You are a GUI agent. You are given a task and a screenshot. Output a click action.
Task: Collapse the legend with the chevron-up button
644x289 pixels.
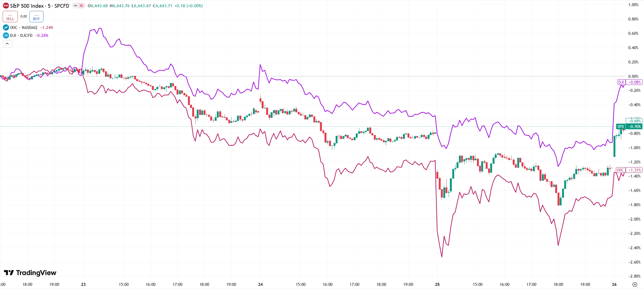click(7, 44)
